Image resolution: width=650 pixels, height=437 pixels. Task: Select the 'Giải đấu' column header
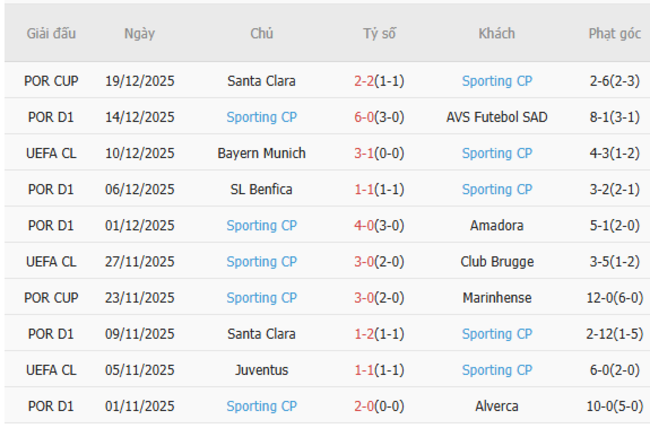coord(53,33)
